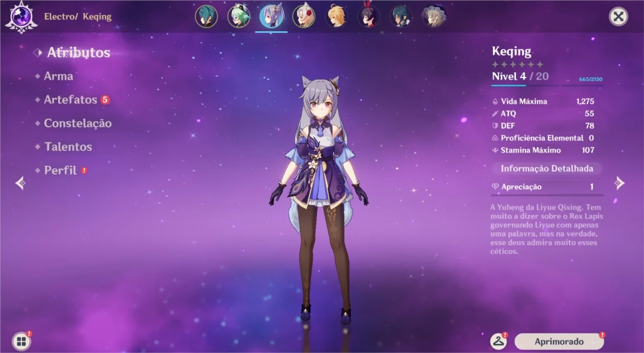Click the five-star rarity row

[x=517, y=64]
